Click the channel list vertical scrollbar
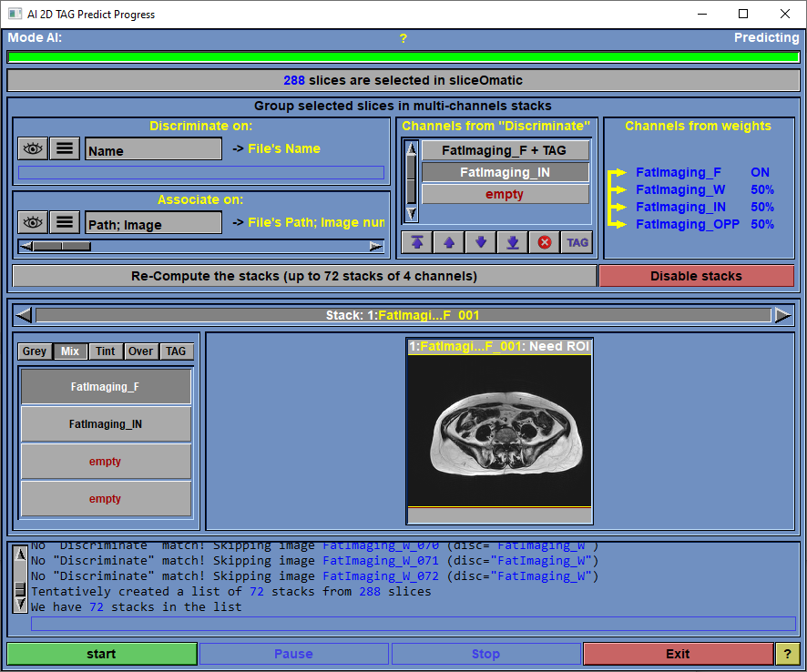Screen dimensions: 807x672 (x=411, y=181)
